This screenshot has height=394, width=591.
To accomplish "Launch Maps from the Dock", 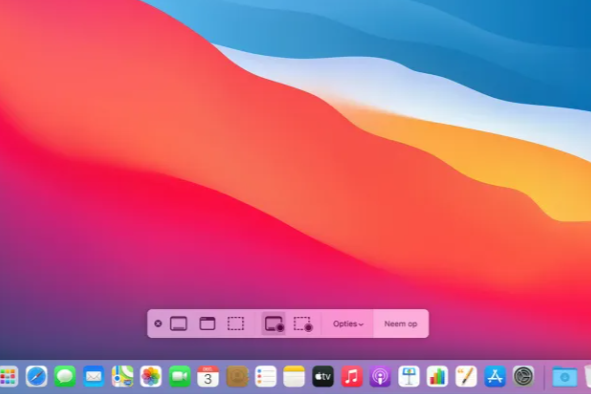I will pyautogui.click(x=122, y=376).
